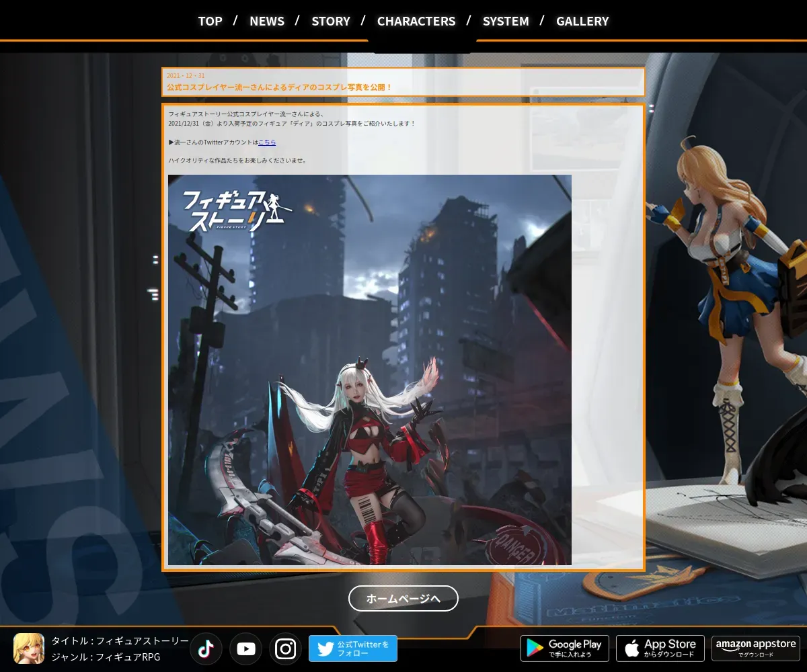Open the YouTube channel icon
807x672 pixels.
pyautogui.click(x=246, y=648)
